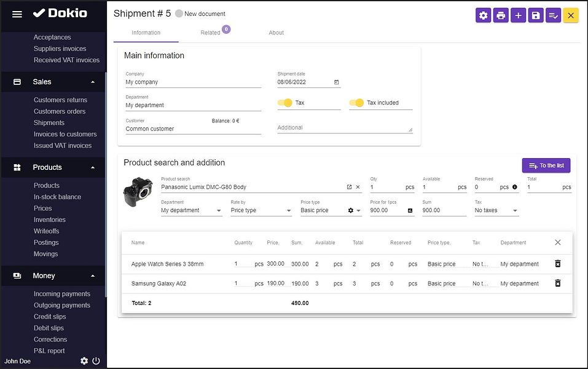Click the Related count badge
This screenshot has width=588, height=369.
pyautogui.click(x=226, y=30)
